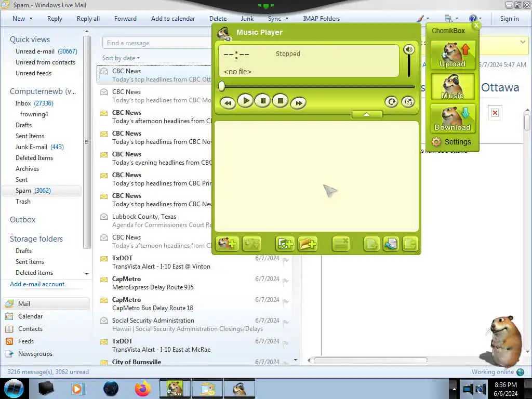Select Unread e-mail quick view
This screenshot has width=532, height=399.
pyautogui.click(x=46, y=51)
